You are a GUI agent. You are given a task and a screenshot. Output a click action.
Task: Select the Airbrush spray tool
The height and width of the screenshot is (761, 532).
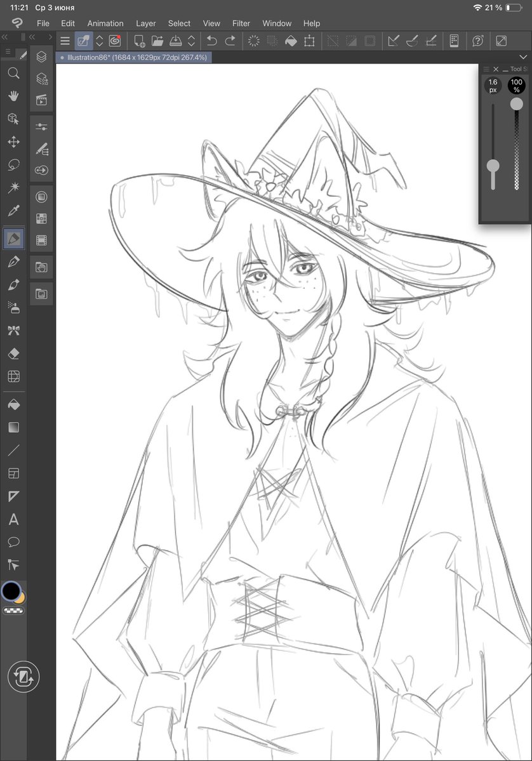click(x=13, y=308)
